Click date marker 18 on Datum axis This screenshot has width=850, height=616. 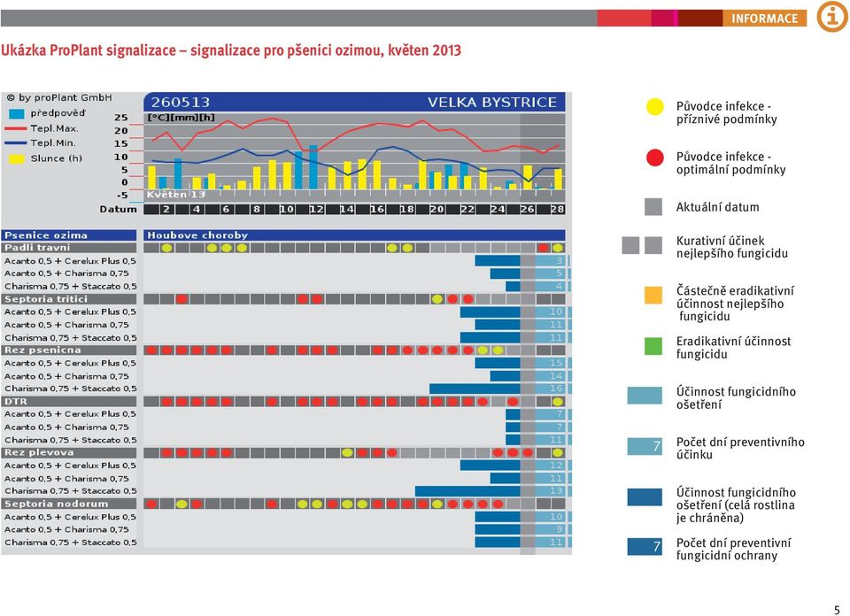(x=407, y=209)
